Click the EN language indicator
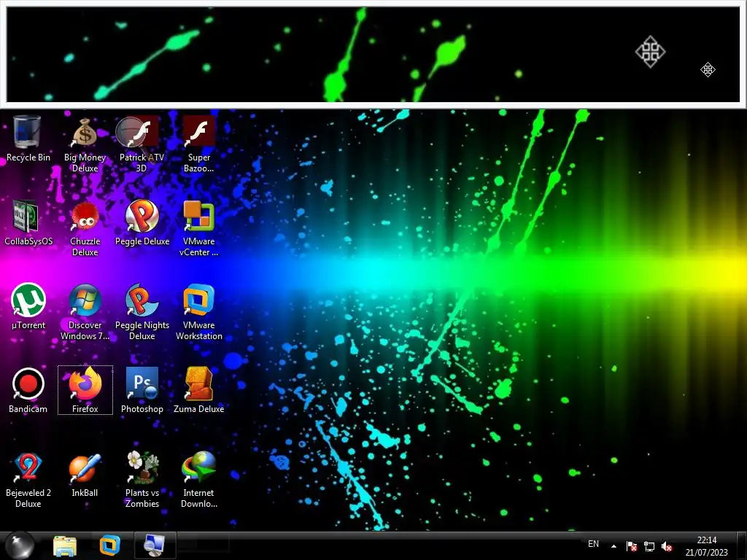 593,544
